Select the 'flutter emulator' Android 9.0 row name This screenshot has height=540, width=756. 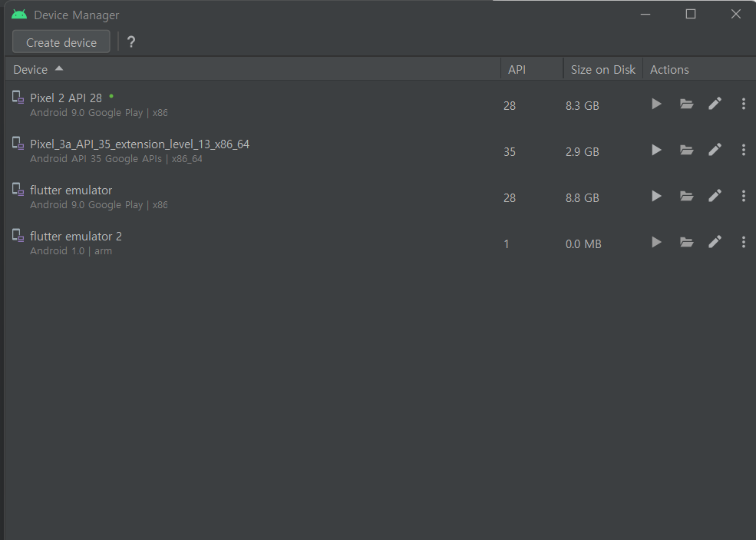coord(71,190)
